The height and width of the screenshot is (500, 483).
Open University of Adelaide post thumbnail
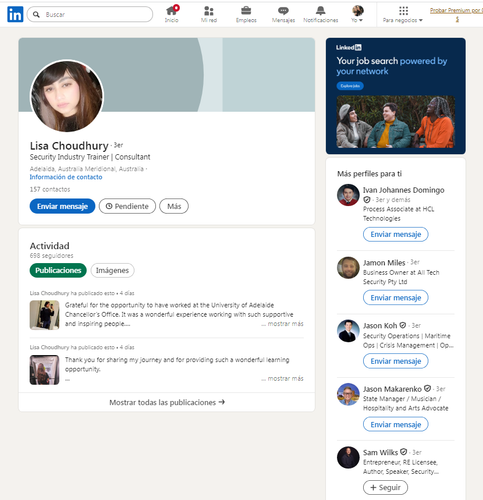pos(44,315)
